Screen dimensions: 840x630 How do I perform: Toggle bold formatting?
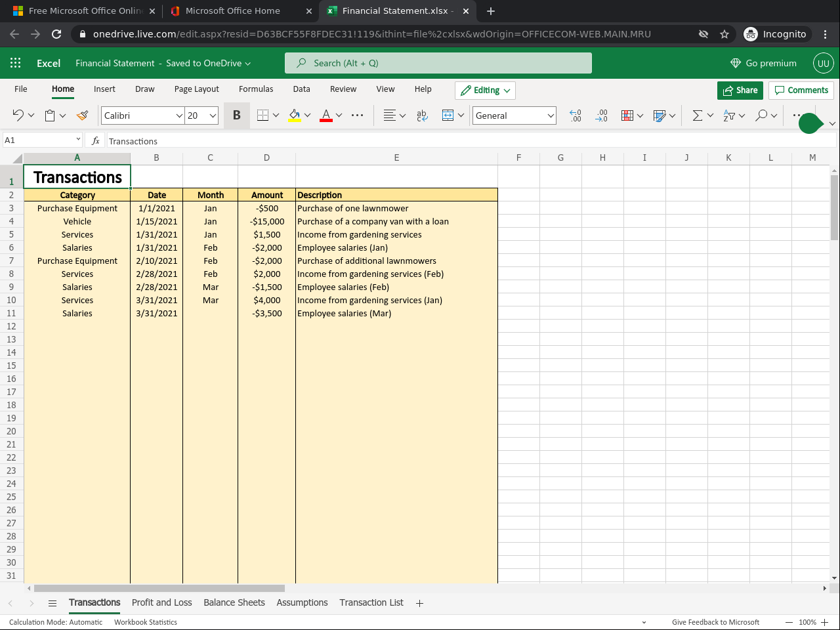click(236, 115)
